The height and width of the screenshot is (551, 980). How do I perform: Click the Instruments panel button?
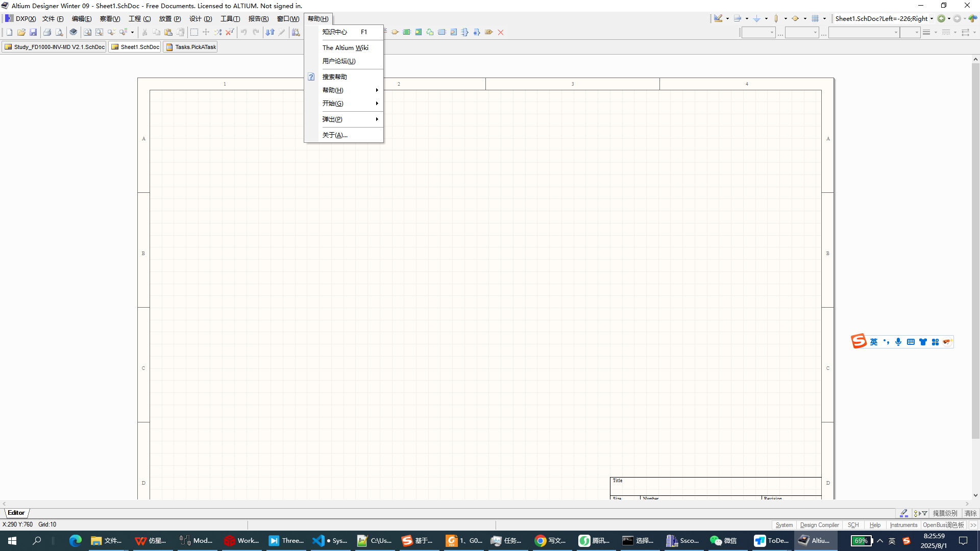pos(903,525)
